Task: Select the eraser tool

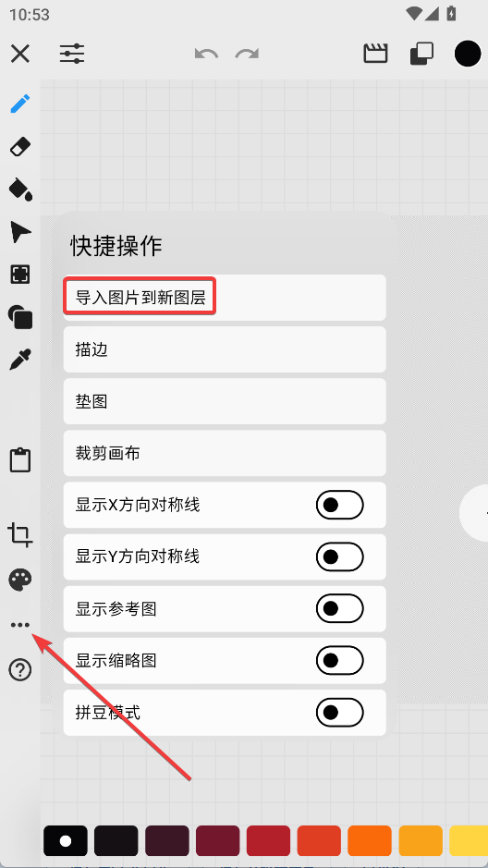Action: [20, 147]
